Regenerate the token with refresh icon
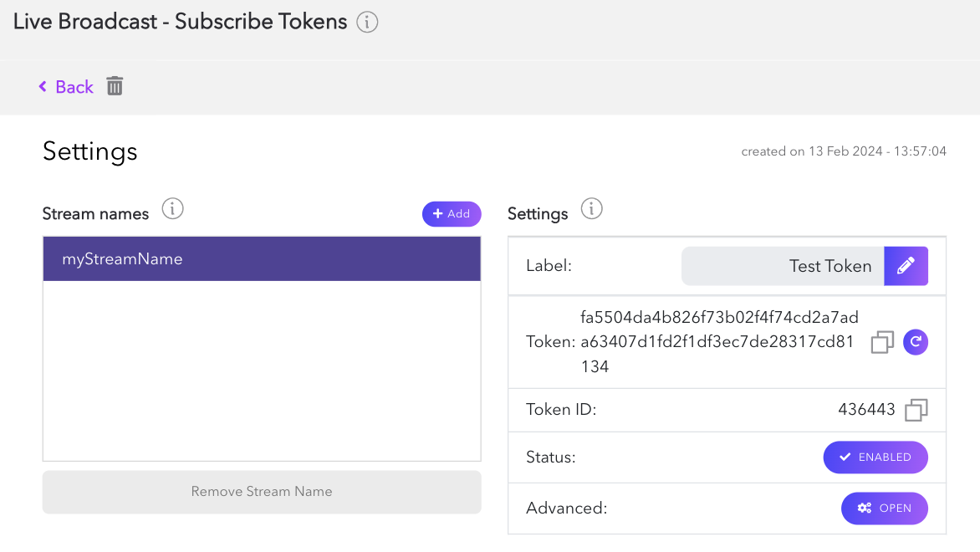 click(x=916, y=341)
